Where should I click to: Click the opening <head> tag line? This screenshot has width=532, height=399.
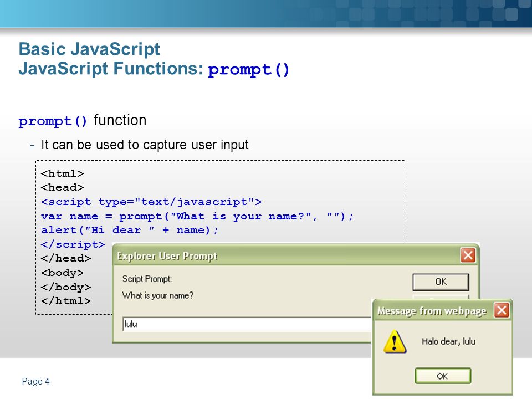tap(63, 187)
